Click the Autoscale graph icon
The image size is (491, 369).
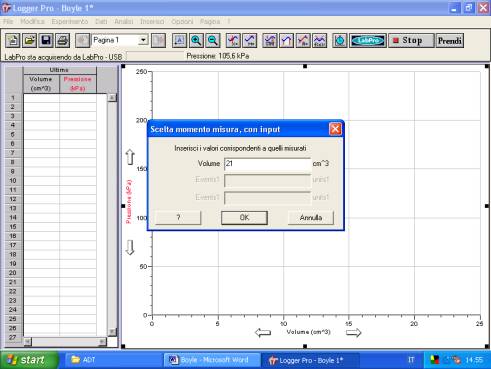179,41
